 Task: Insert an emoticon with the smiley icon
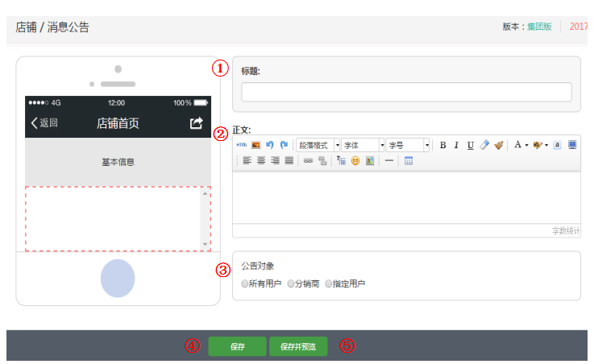coord(355,161)
